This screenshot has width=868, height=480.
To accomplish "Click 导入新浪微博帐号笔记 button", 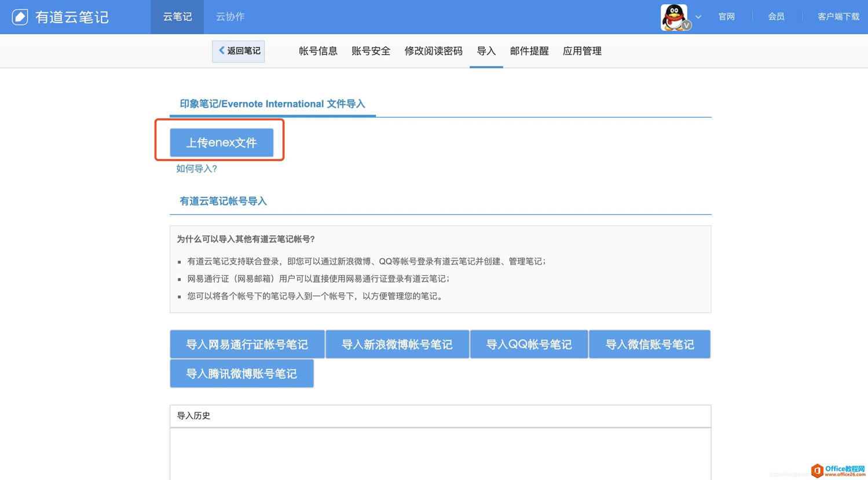I will click(x=397, y=345).
